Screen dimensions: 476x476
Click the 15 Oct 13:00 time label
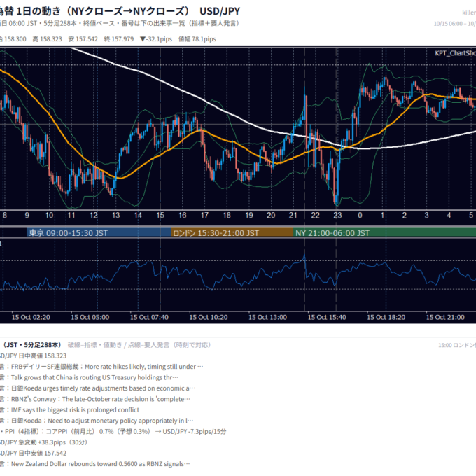click(267, 317)
